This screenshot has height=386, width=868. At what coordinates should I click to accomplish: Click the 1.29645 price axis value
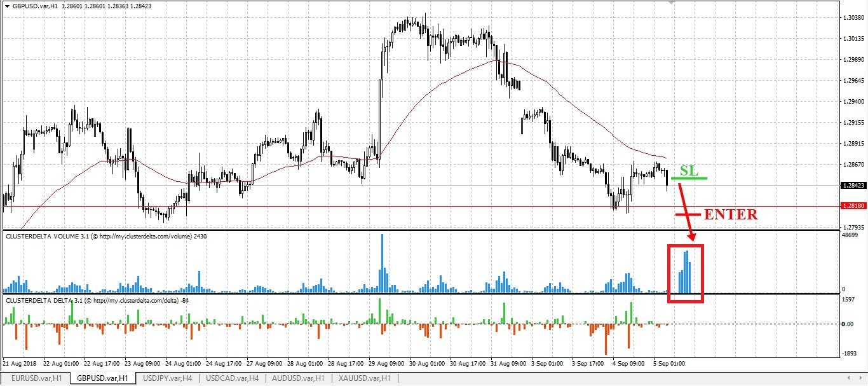pyautogui.click(x=853, y=81)
